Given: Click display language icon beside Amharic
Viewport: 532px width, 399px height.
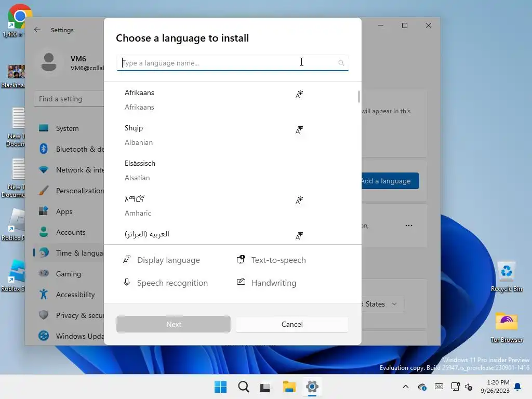Looking at the screenshot, I should click(x=299, y=201).
